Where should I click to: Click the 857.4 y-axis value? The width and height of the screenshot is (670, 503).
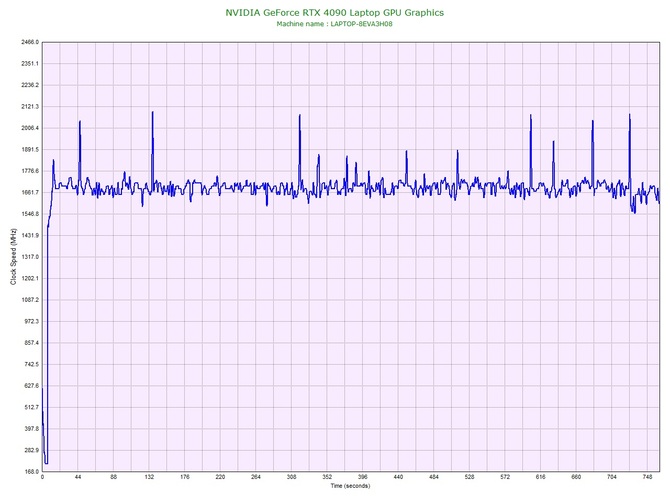pos(31,343)
